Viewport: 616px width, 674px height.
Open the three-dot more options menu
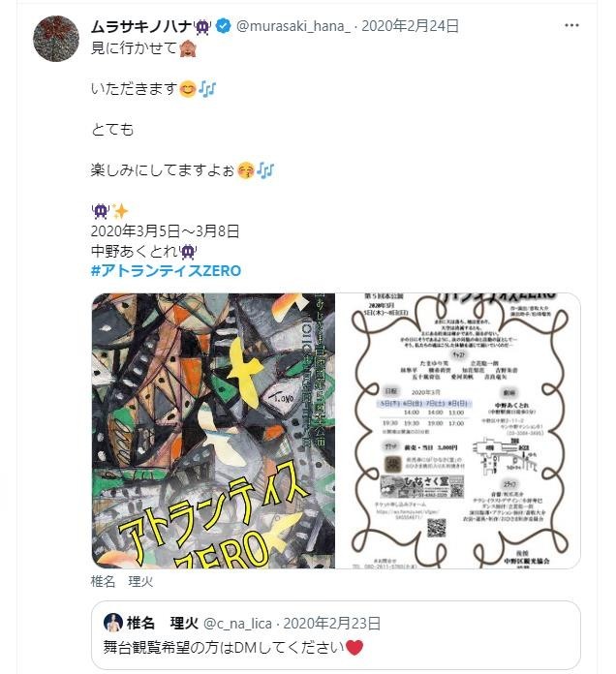click(571, 26)
